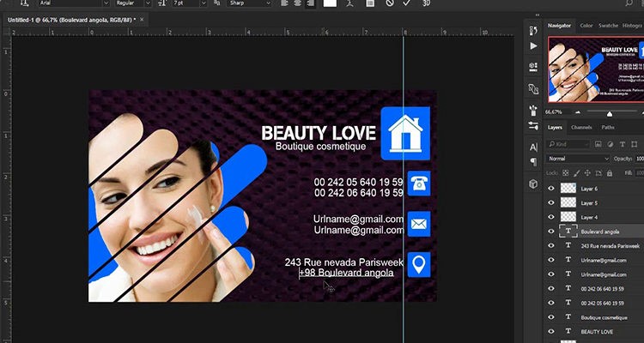Toggle text orientation icon in options bar

(x=24, y=3)
